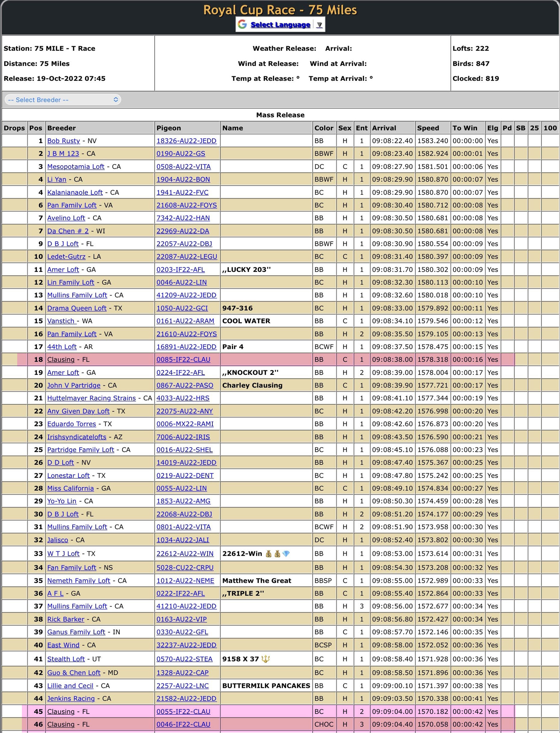The width and height of the screenshot is (560, 733).
Task: Open breeder link Miss California
Action: (x=70, y=488)
